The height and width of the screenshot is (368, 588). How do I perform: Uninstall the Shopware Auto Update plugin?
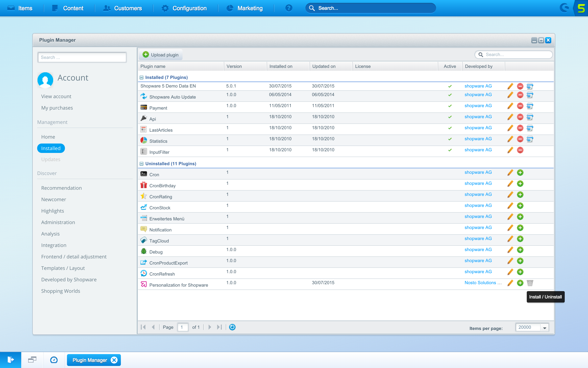click(520, 95)
